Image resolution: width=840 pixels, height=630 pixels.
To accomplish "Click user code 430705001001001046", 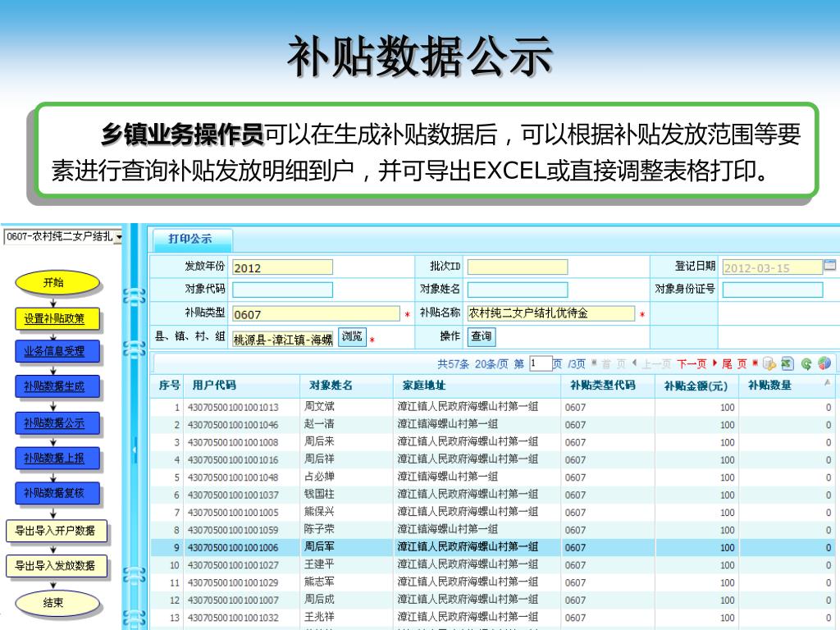I will click(x=233, y=426).
